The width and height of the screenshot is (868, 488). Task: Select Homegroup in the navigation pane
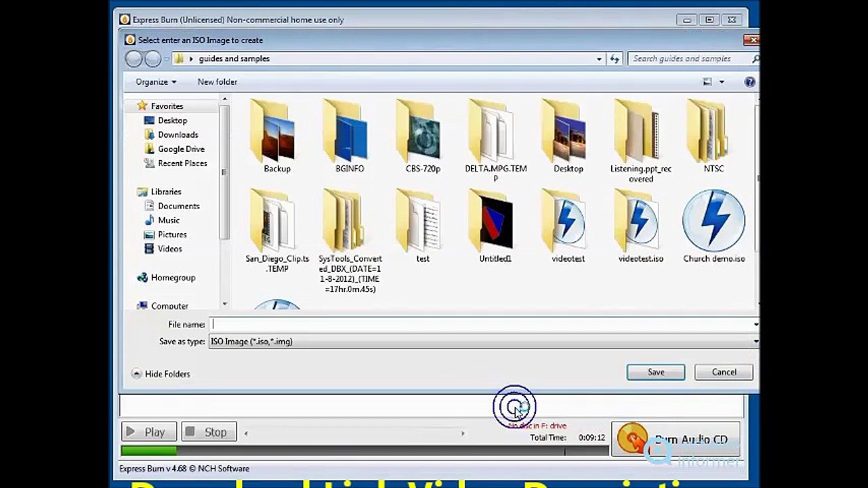coord(173,278)
